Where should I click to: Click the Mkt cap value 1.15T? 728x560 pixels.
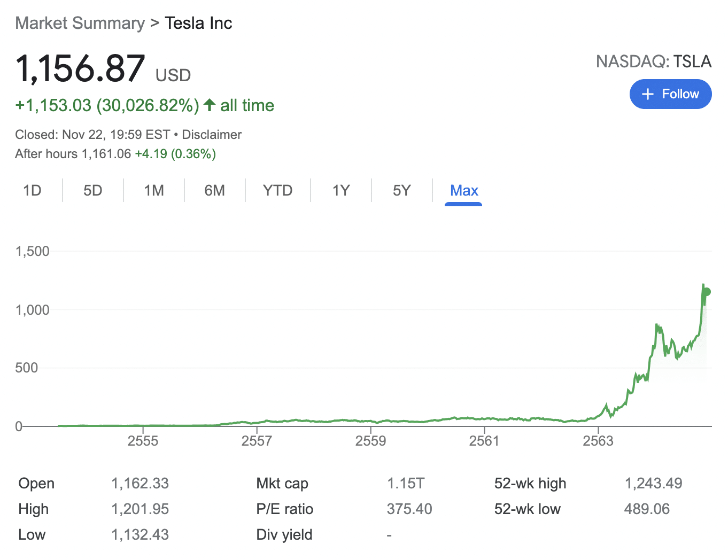[x=406, y=484]
